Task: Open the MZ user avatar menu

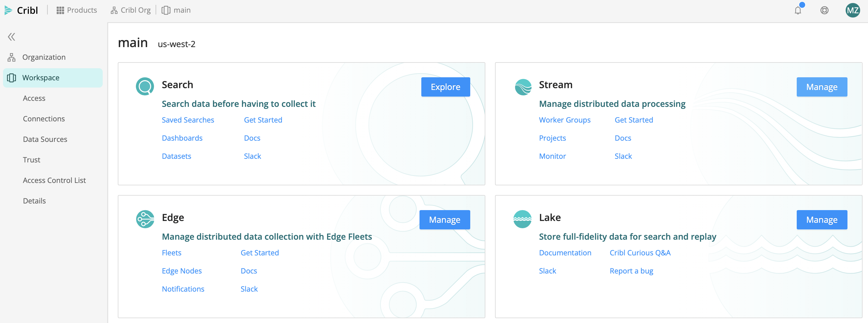Action: (852, 11)
